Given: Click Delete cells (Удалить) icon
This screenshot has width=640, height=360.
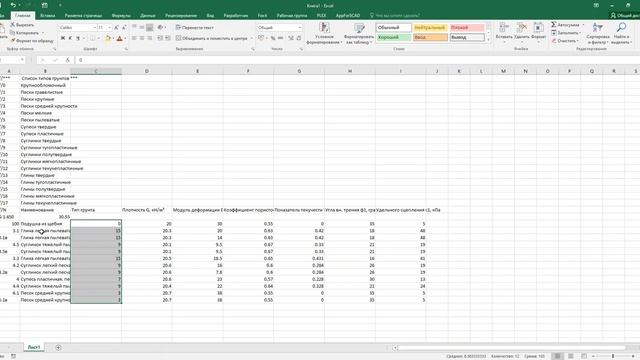Looking at the screenshot, I should pos(521,28).
